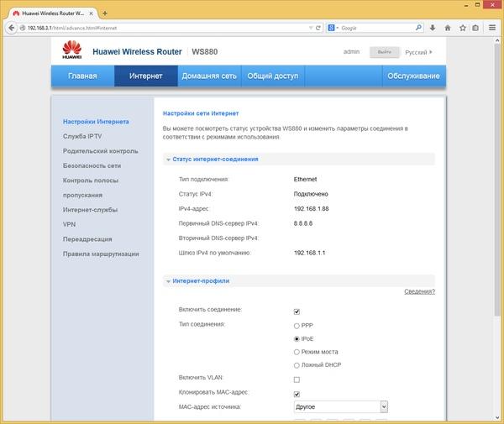Click the DNS value 8.8.8.8

[302, 223]
